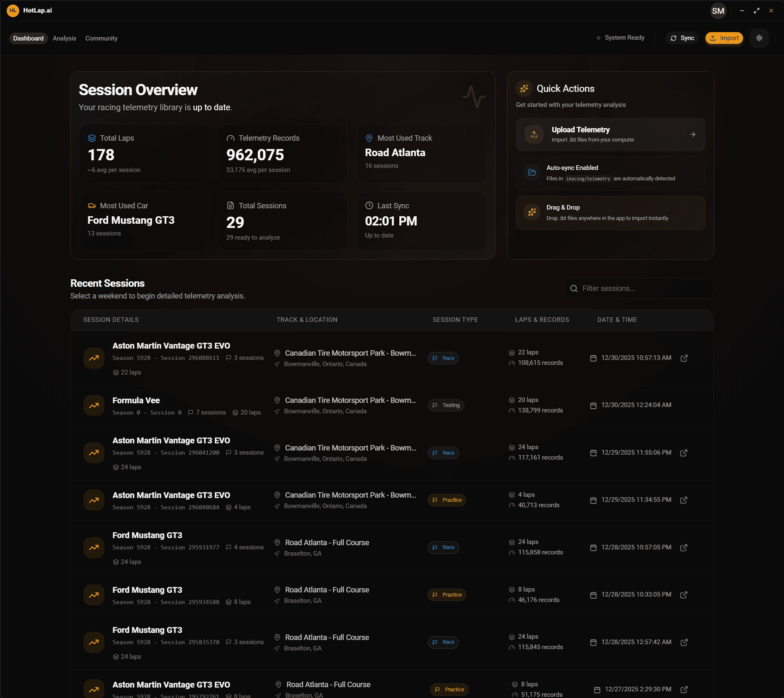Click the Practice badge on the 12/29 Aston Martin session
The height and width of the screenshot is (698, 784).
(447, 500)
